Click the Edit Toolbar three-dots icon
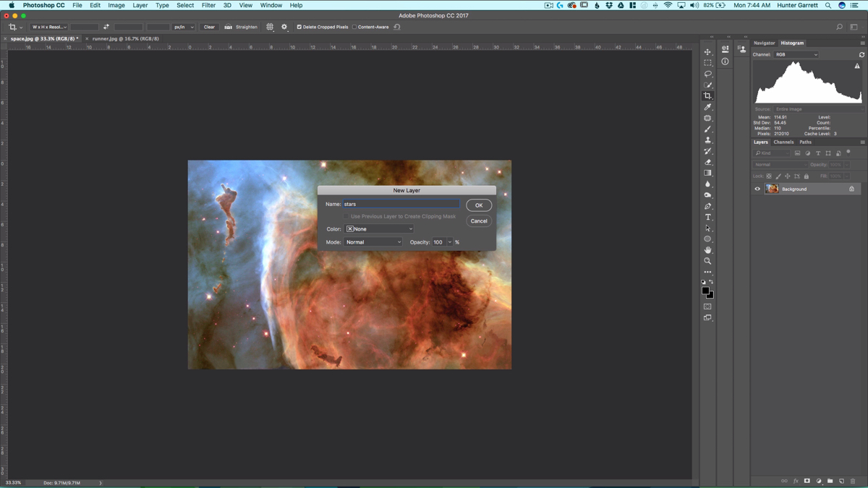The image size is (868, 488). click(707, 273)
